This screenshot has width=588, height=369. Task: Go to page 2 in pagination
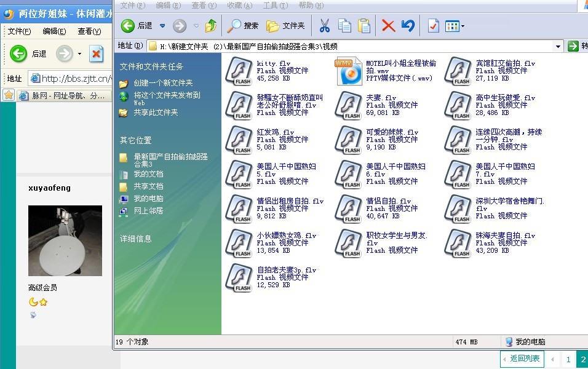[582, 359]
